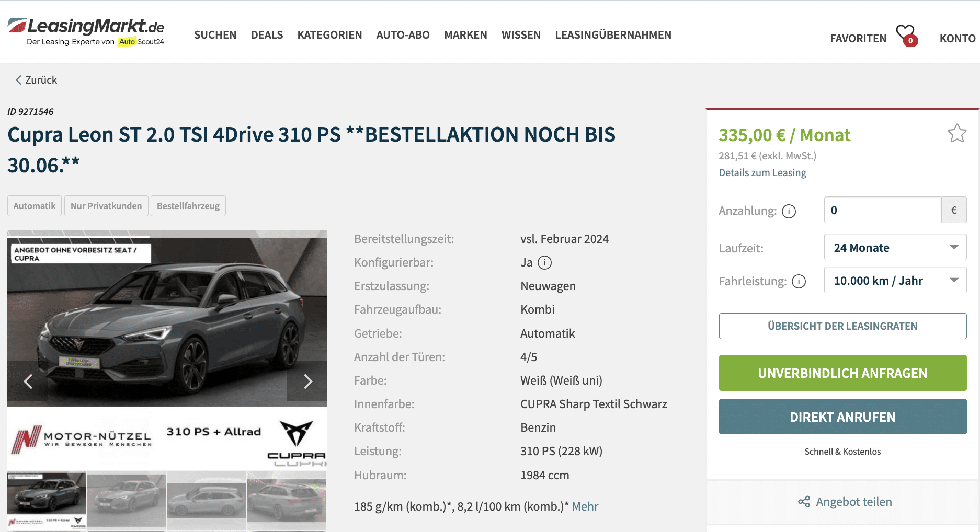This screenshot has height=532, width=980.
Task: Show info icon next to Fahrleistung
Action: [x=799, y=282]
